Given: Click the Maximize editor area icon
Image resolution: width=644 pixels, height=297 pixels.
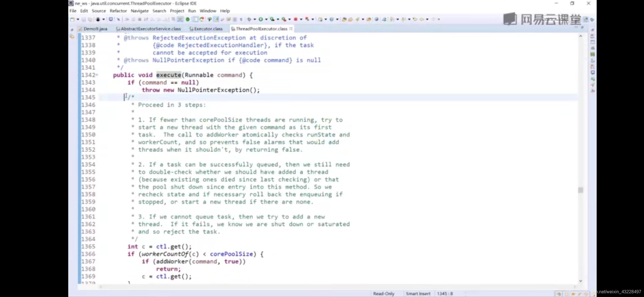Looking at the screenshot, I should (x=582, y=27).
